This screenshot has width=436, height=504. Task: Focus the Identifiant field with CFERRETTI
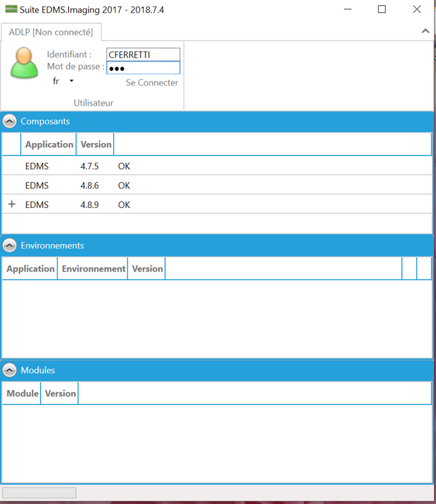tap(143, 54)
